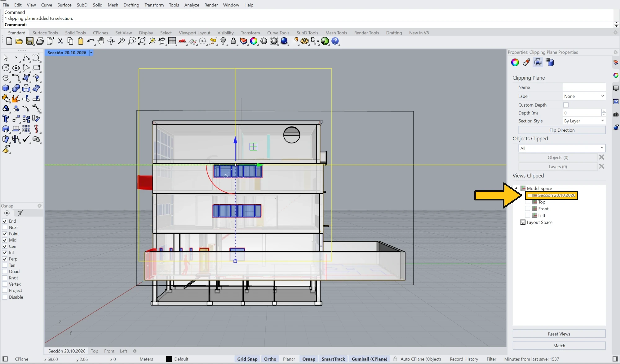
Task: Click the Flip Direction button
Action: [562, 130]
